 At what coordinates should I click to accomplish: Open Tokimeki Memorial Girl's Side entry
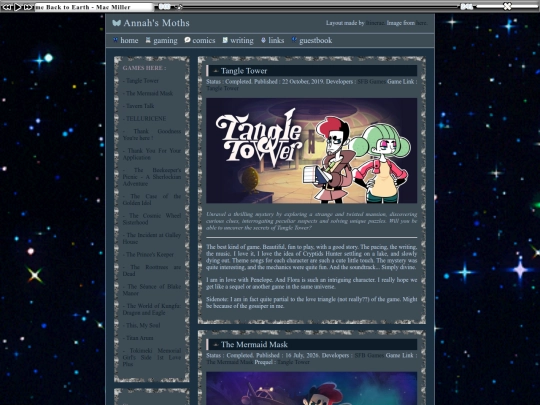152,357
